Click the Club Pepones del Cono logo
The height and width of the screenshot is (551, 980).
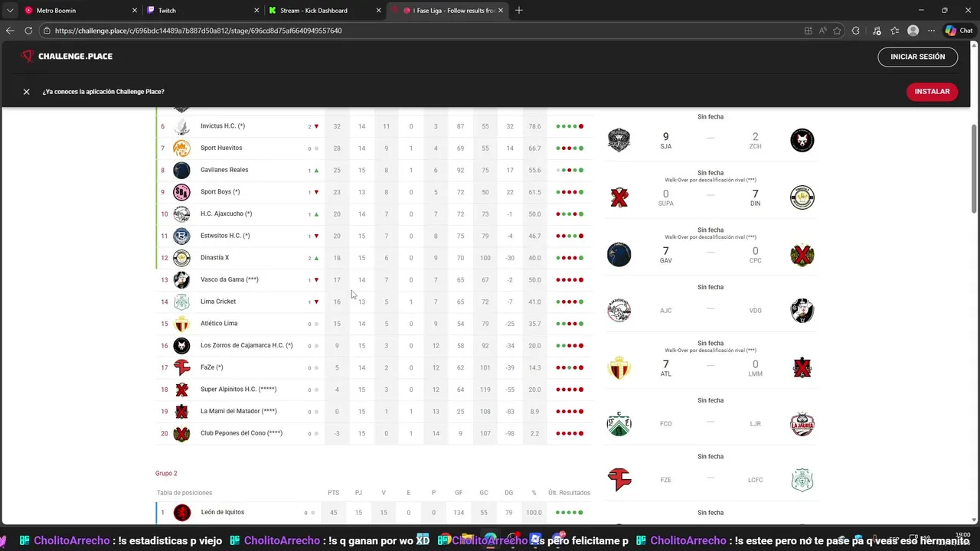(x=181, y=433)
